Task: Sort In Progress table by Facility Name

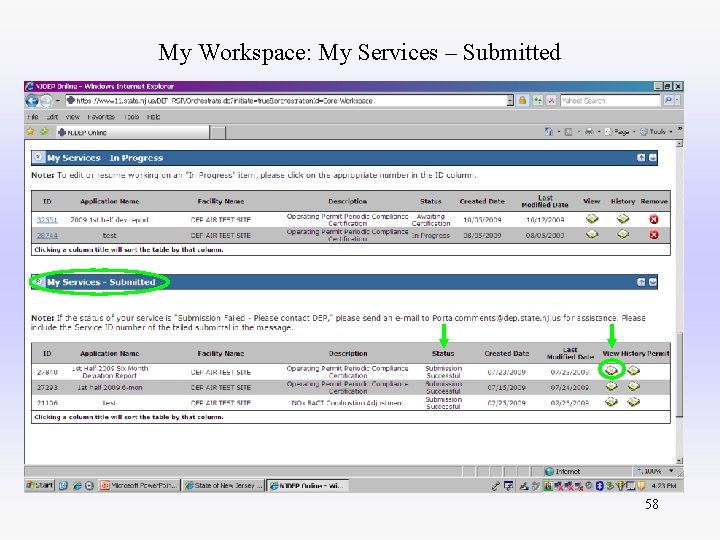Action: point(221,201)
